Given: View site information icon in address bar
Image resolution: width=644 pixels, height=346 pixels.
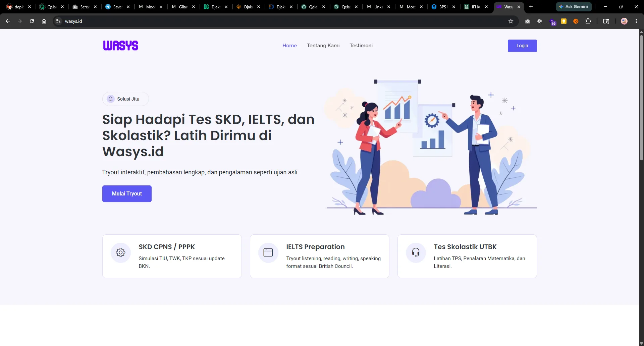Looking at the screenshot, I should (58, 21).
